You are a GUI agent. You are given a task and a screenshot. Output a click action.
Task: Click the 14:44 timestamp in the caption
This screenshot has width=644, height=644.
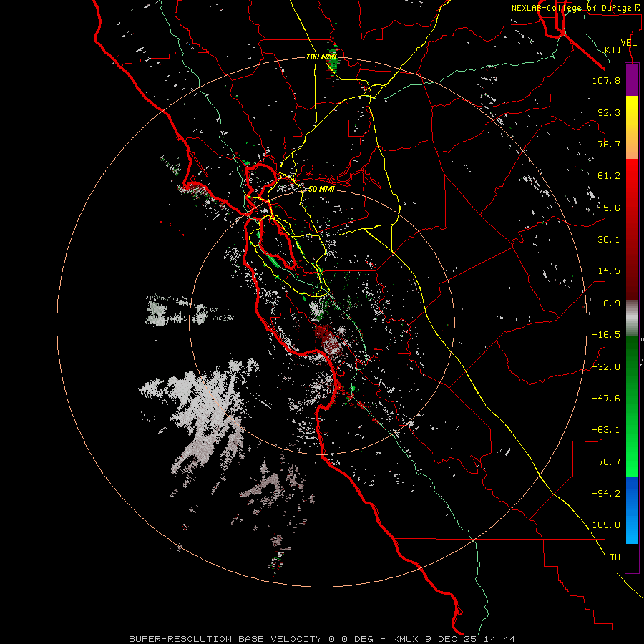499,639
